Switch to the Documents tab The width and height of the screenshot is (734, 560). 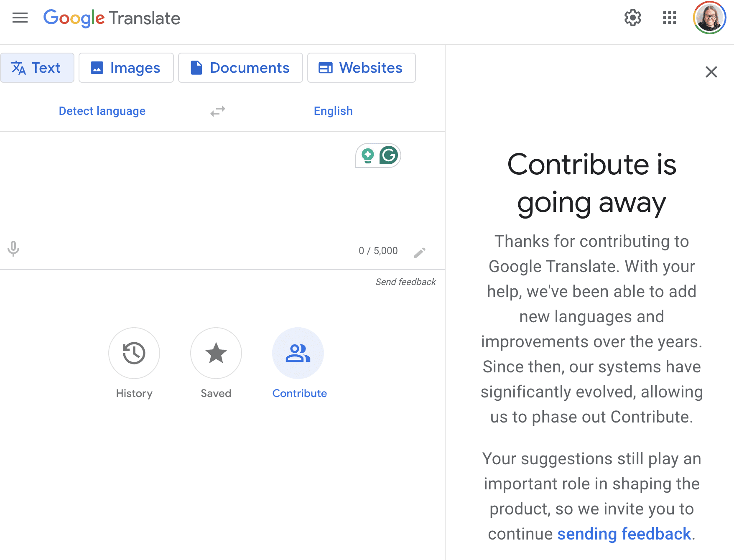[x=240, y=68]
